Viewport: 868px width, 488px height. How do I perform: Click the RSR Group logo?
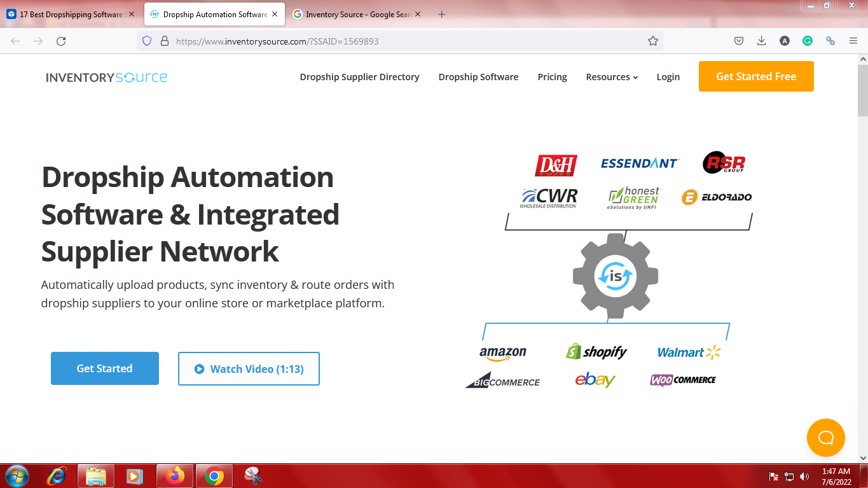[724, 163]
